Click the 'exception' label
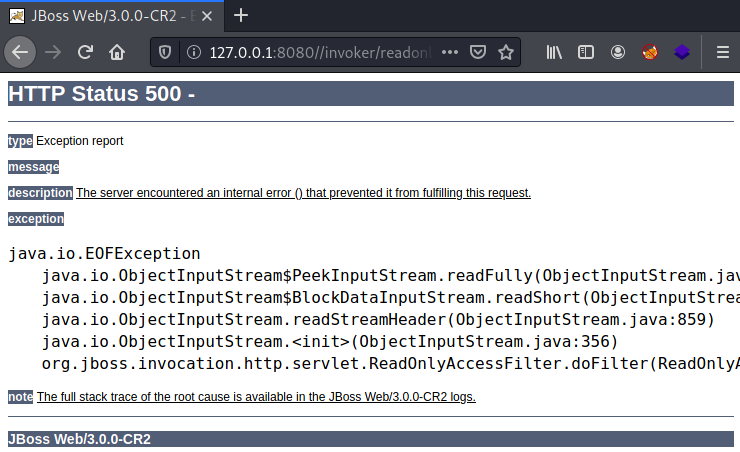The image size is (740, 452). (36, 218)
